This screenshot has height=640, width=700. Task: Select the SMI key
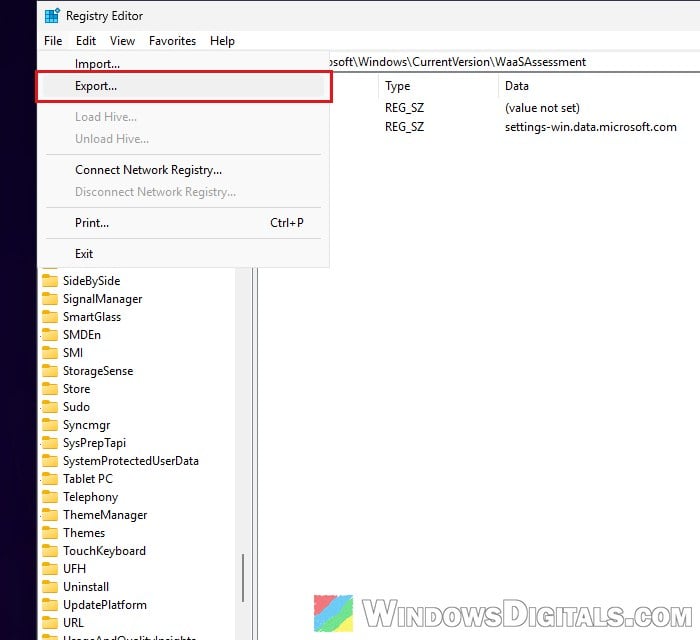click(73, 353)
